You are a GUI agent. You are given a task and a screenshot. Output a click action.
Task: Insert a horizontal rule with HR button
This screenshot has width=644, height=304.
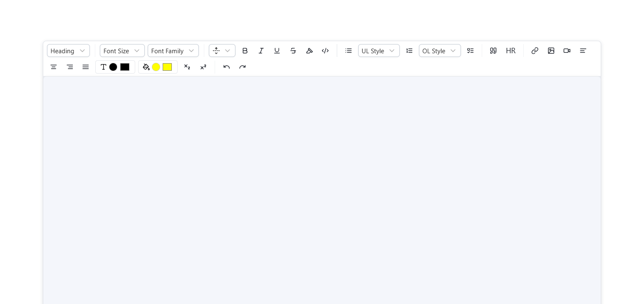point(510,50)
